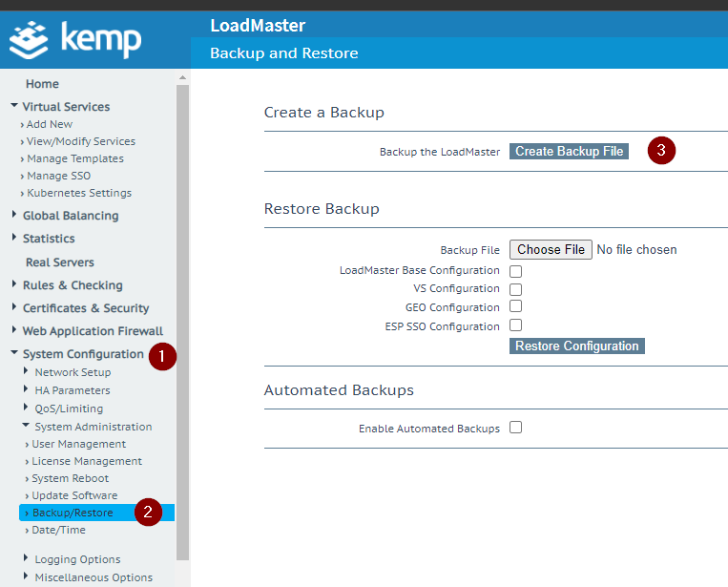Click System Configuration menu label
Viewport: 728px width, 587px height.
[83, 354]
